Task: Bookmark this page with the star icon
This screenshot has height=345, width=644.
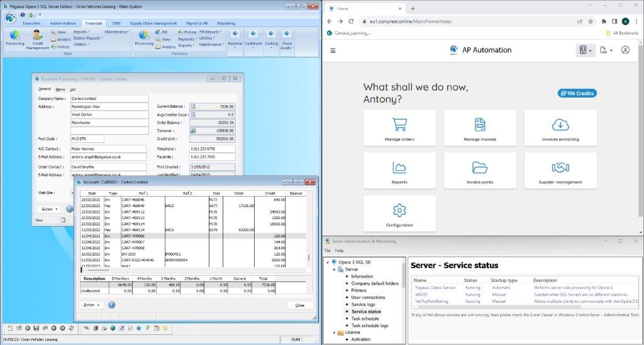Action: [590, 21]
